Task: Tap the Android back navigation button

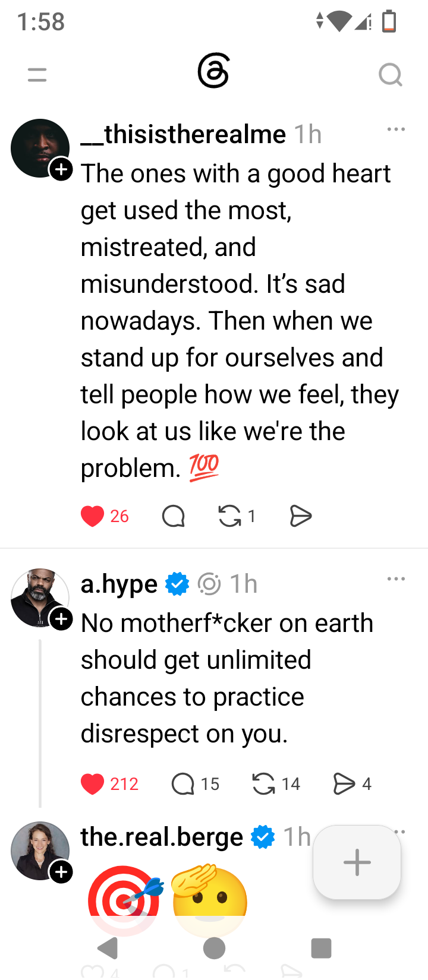Action: click(108, 949)
